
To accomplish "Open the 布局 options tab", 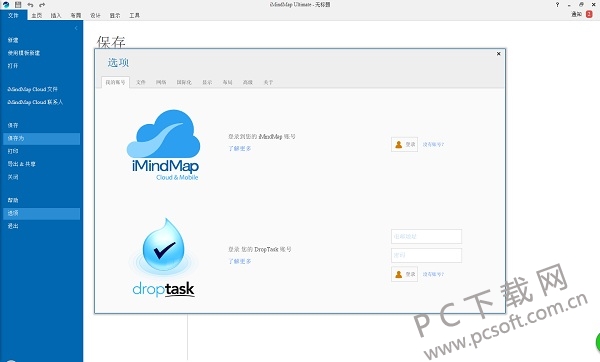I will coord(228,82).
